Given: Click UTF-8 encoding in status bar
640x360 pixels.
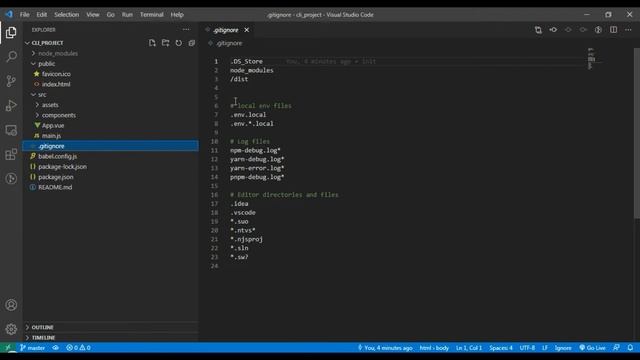Looking at the screenshot, I should click(x=527, y=348).
